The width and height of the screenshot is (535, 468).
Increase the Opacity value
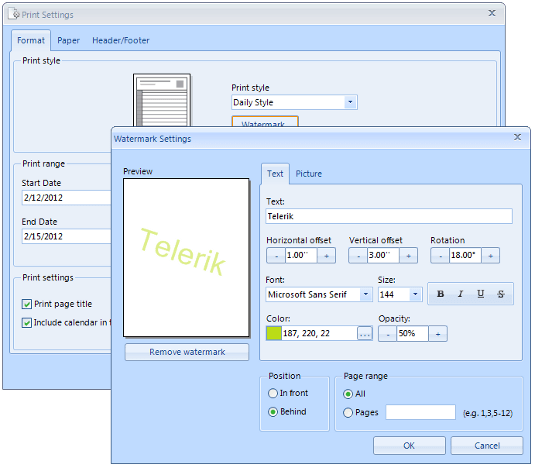pyautogui.click(x=438, y=334)
